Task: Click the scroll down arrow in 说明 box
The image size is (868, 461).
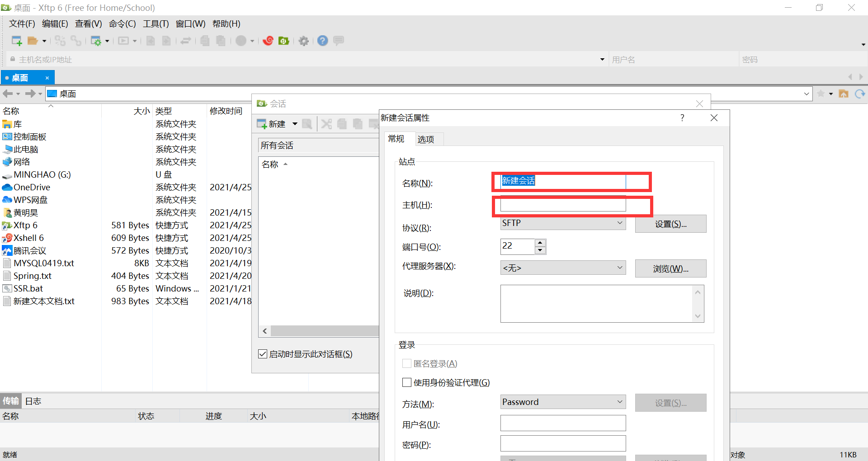Action: coord(698,316)
